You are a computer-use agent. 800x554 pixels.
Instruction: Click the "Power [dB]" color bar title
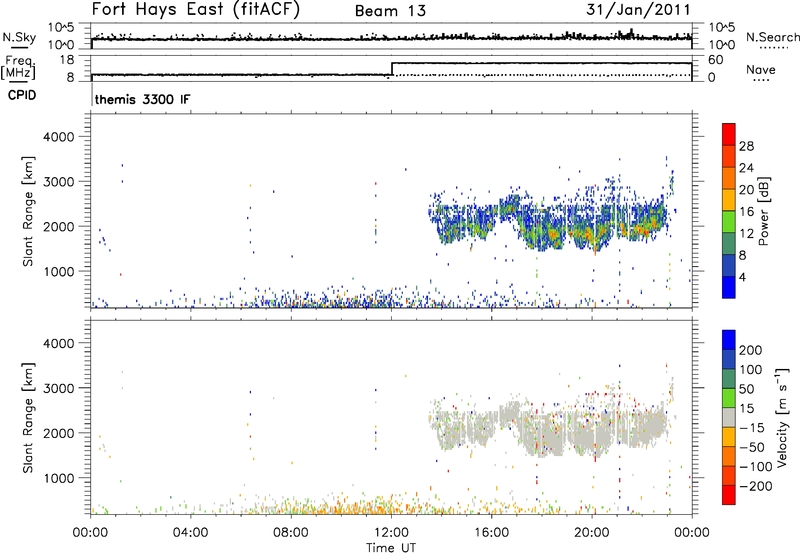click(x=764, y=211)
